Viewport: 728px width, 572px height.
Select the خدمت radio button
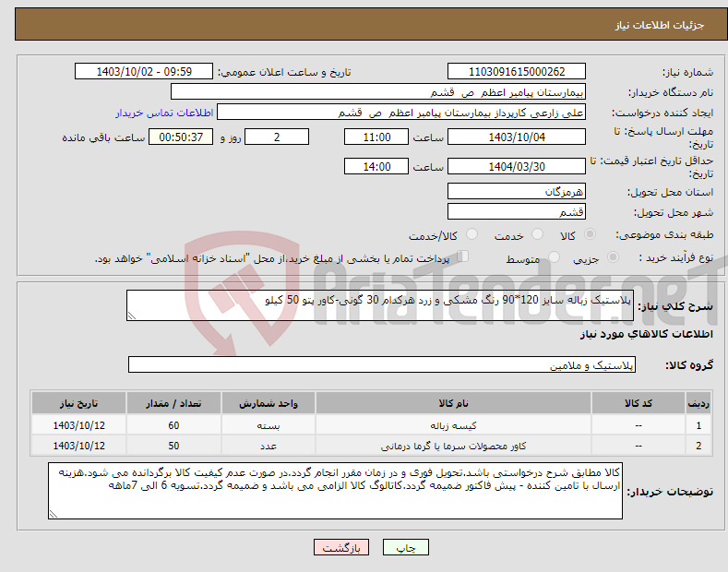(x=537, y=234)
